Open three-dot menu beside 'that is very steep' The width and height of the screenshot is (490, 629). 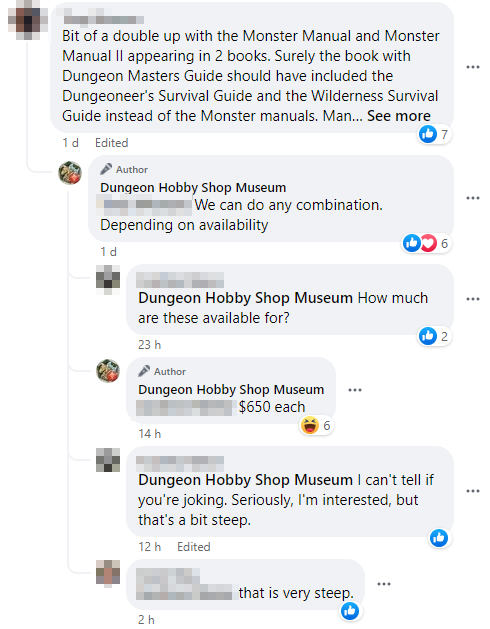384,584
